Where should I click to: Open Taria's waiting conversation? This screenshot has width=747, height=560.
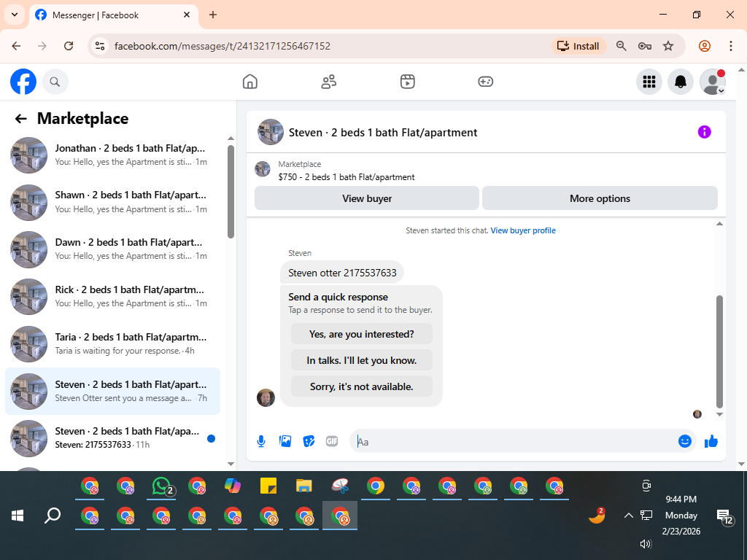pos(112,344)
